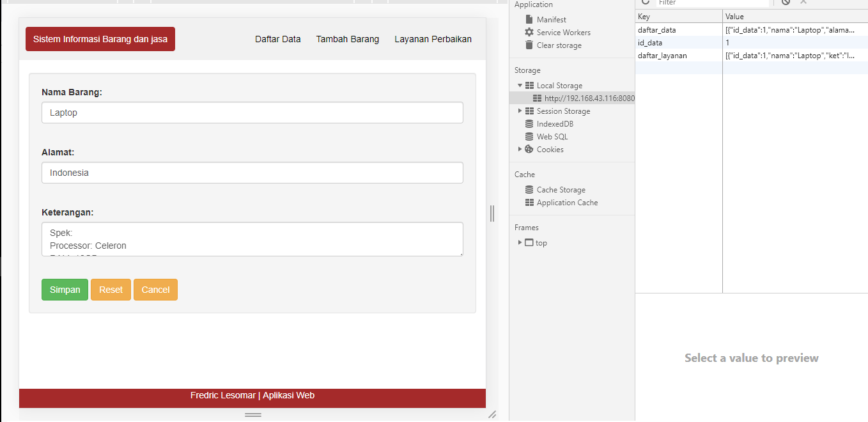Open the Clear storage label in the sidebar
The width and height of the screenshot is (868, 422).
pyautogui.click(x=559, y=45)
